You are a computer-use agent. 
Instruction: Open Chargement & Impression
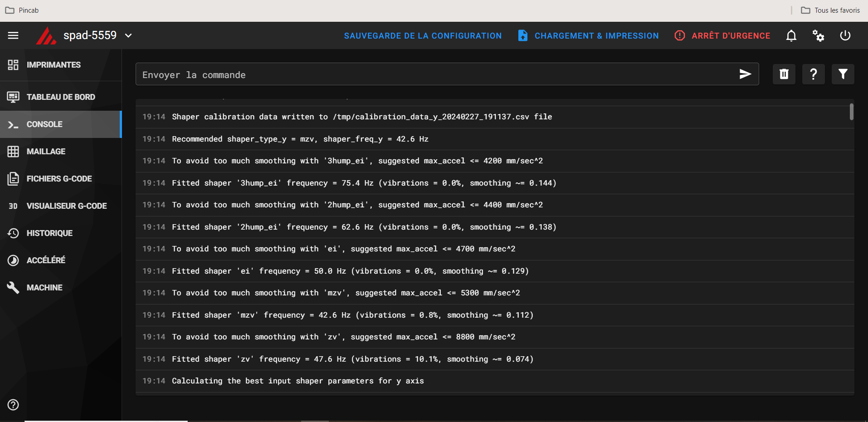pos(588,36)
